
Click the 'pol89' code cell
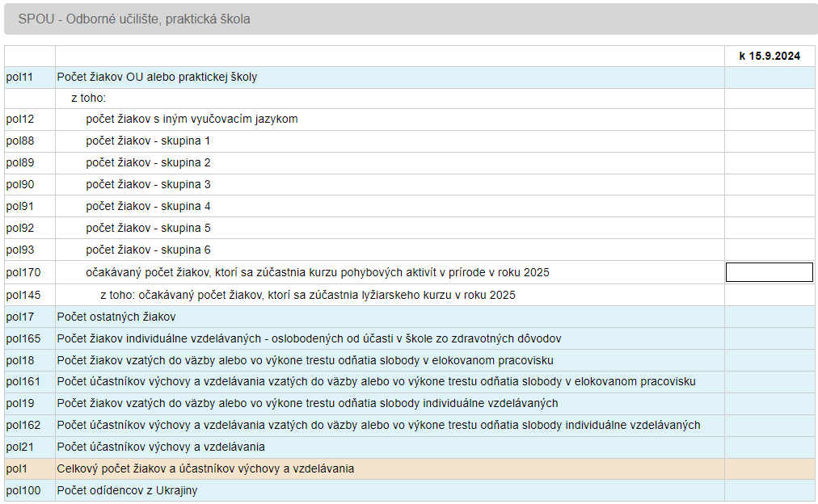tap(30, 163)
